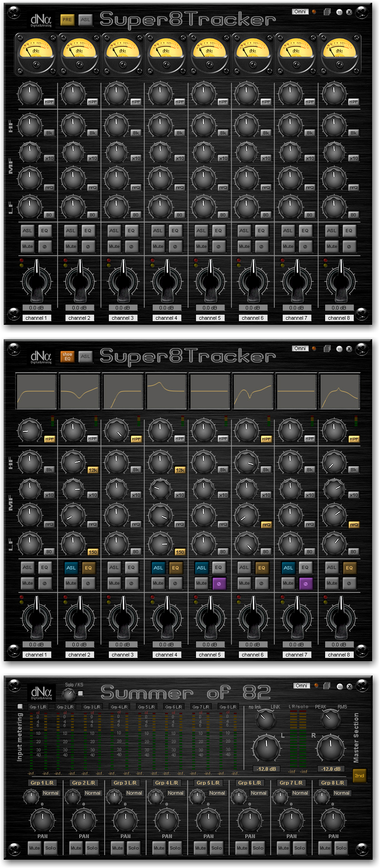Click channel 1 name field in VU-meter Super8Tracker

point(36,318)
